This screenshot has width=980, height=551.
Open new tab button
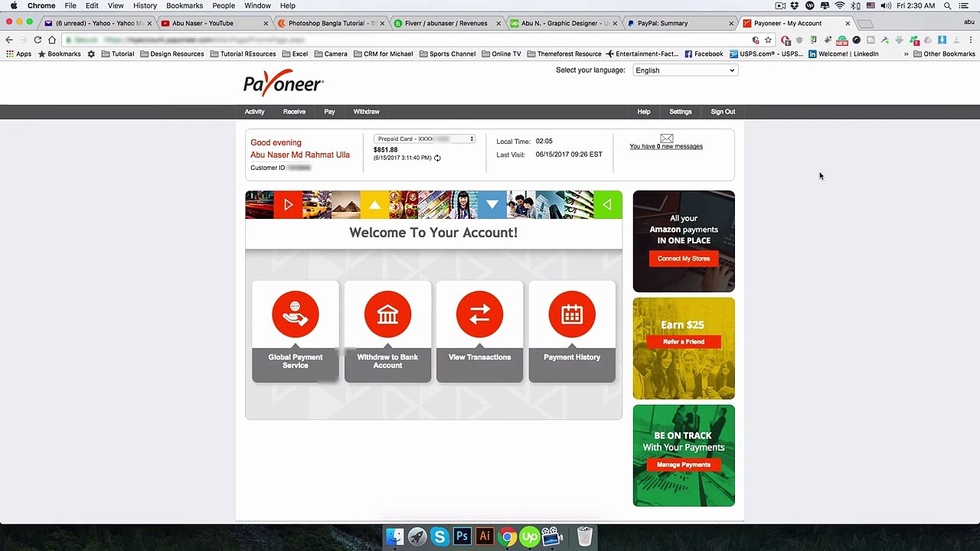coord(865,24)
